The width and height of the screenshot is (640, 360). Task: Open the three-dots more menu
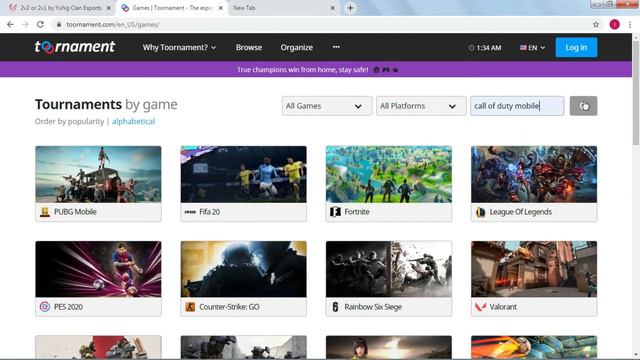point(336,47)
